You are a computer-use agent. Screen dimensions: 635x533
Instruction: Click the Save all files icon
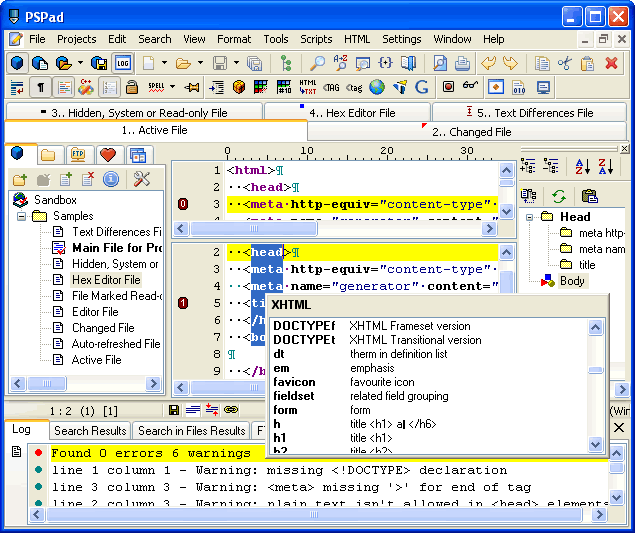tap(254, 63)
